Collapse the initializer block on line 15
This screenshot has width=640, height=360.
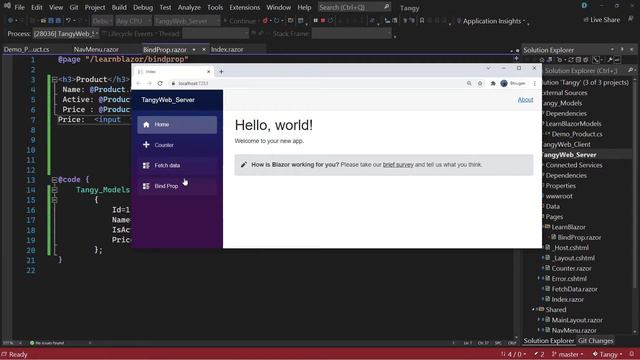click(54, 200)
